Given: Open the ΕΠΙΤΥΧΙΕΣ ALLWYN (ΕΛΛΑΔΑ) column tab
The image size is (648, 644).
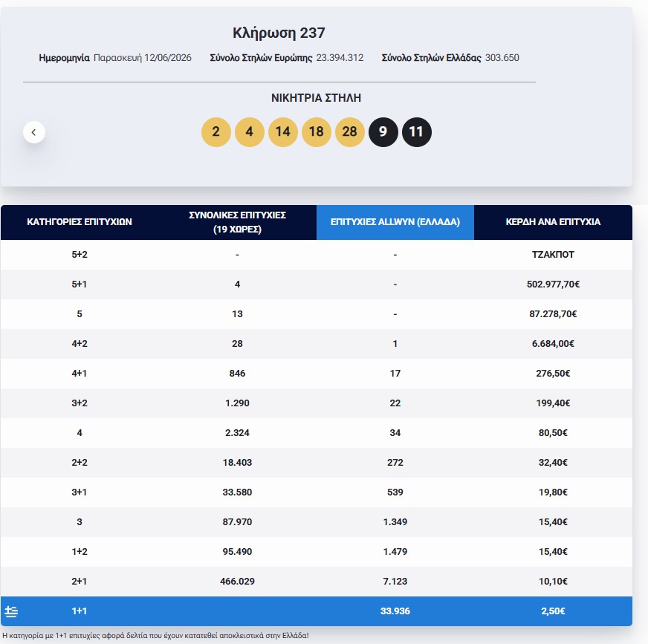Looking at the screenshot, I should [395, 222].
